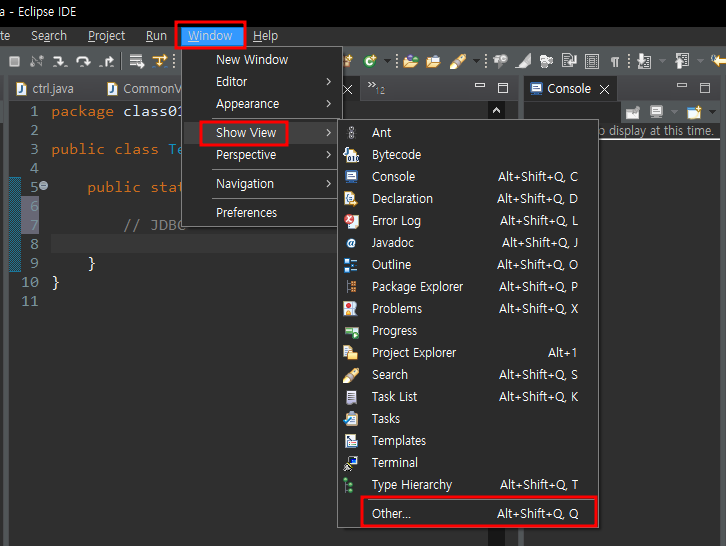This screenshot has width=726, height=546.
Task: Show the Console view from submenu
Action: click(468, 176)
